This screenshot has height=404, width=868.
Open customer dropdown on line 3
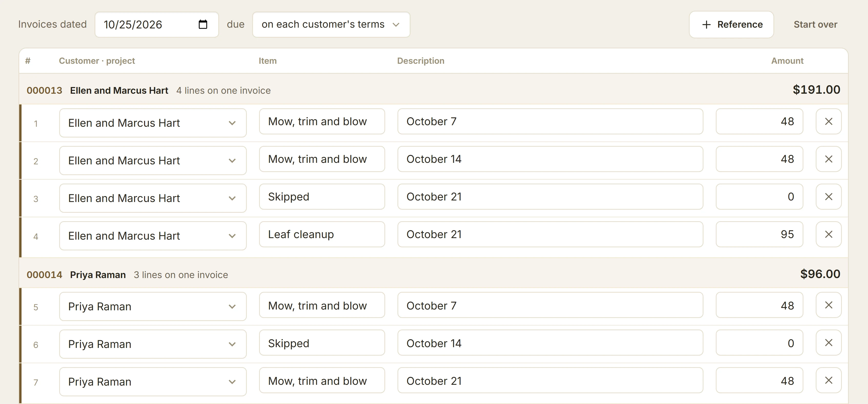(x=153, y=198)
